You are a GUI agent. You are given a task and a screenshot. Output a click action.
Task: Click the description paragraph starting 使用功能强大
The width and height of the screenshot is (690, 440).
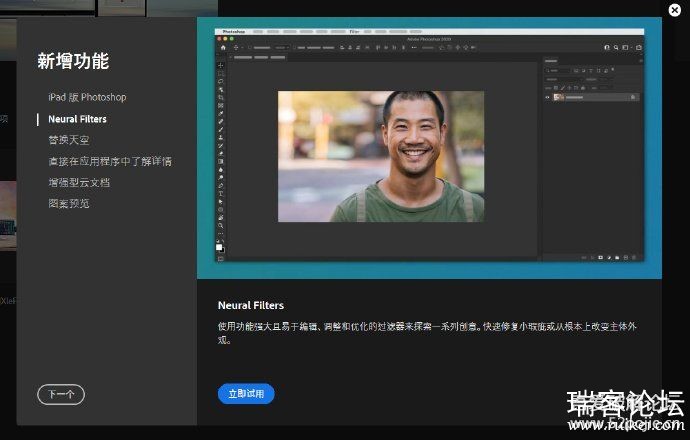[427, 333]
